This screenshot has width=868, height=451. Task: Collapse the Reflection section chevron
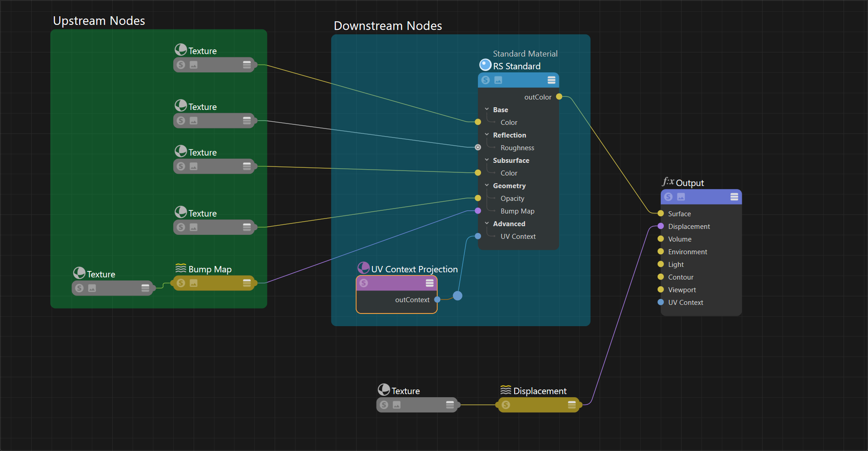(x=487, y=135)
